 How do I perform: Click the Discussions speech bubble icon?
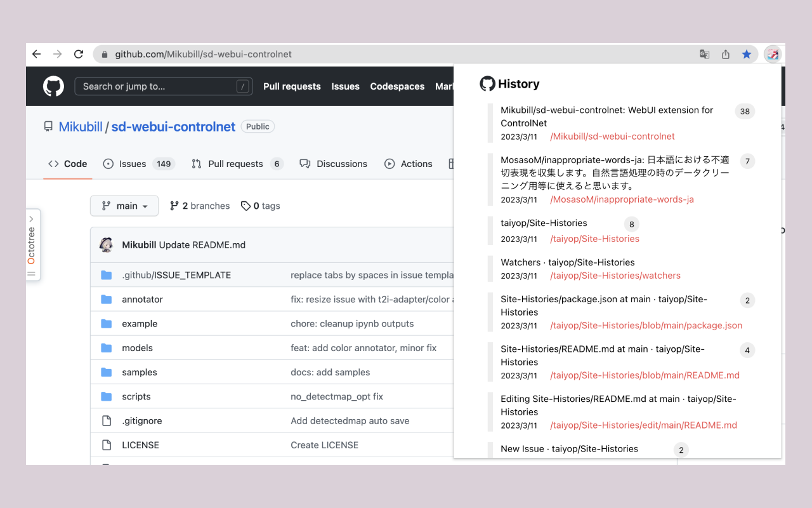coord(306,163)
